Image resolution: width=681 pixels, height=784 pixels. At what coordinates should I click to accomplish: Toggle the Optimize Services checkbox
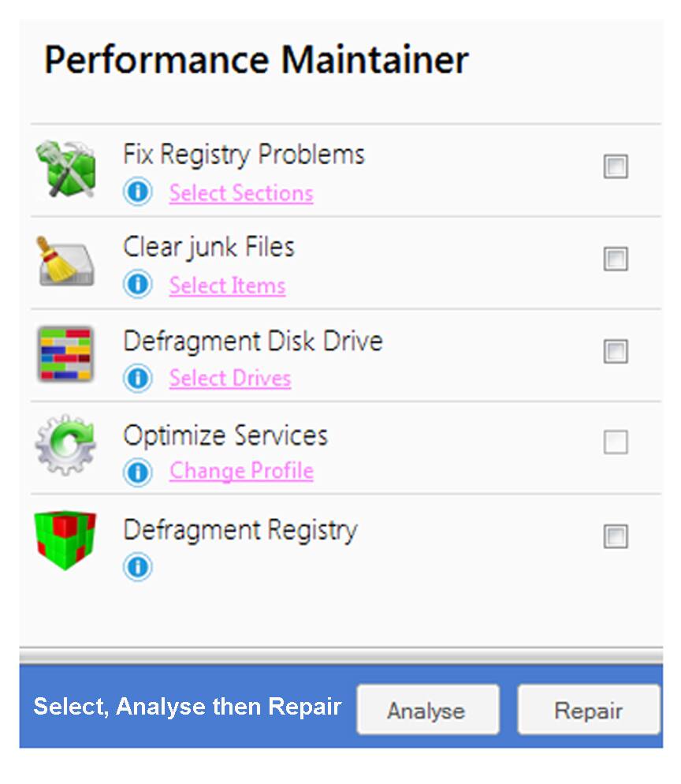tap(616, 443)
